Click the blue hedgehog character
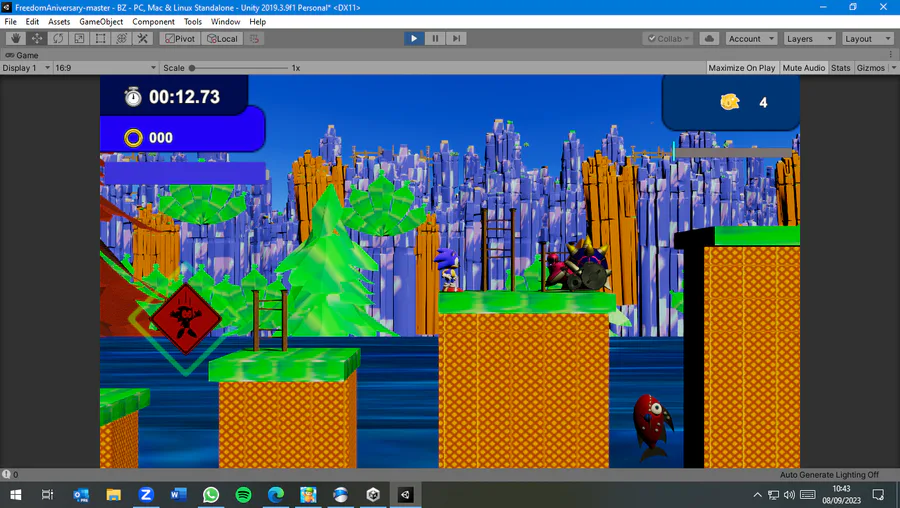900x508 pixels. (448, 270)
